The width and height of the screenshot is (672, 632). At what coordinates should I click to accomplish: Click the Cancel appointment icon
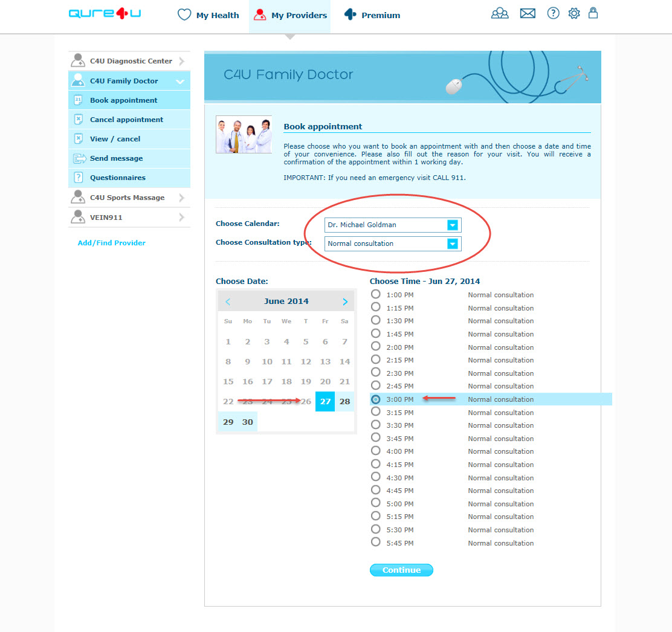pyautogui.click(x=79, y=119)
